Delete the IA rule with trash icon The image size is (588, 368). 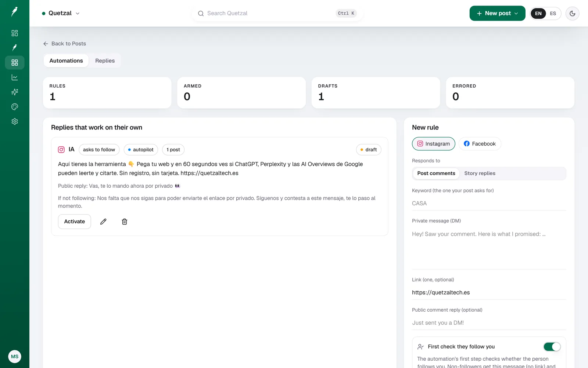tap(125, 222)
